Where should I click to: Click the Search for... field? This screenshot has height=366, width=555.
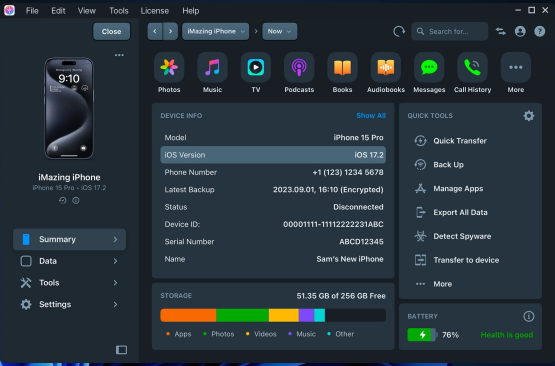[450, 32]
